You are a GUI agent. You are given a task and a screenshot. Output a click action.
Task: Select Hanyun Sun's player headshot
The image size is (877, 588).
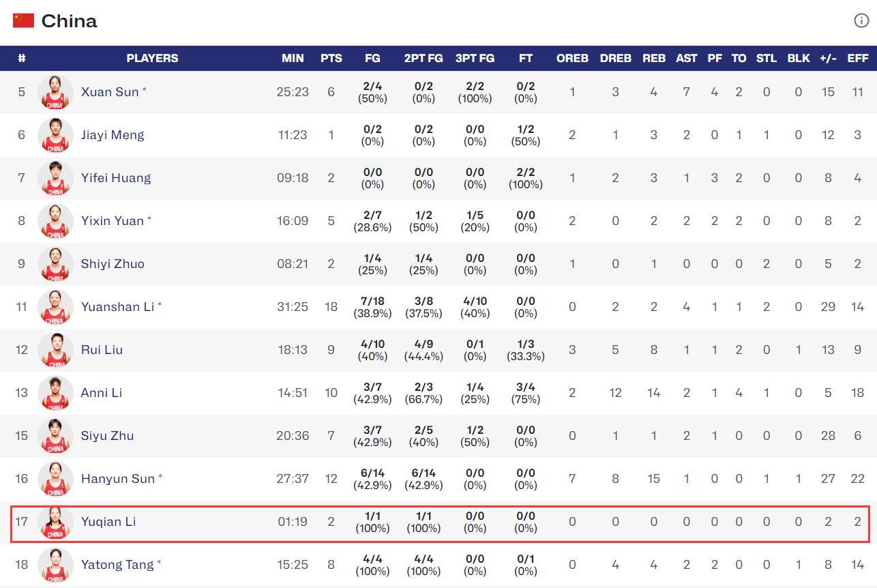[x=55, y=479]
